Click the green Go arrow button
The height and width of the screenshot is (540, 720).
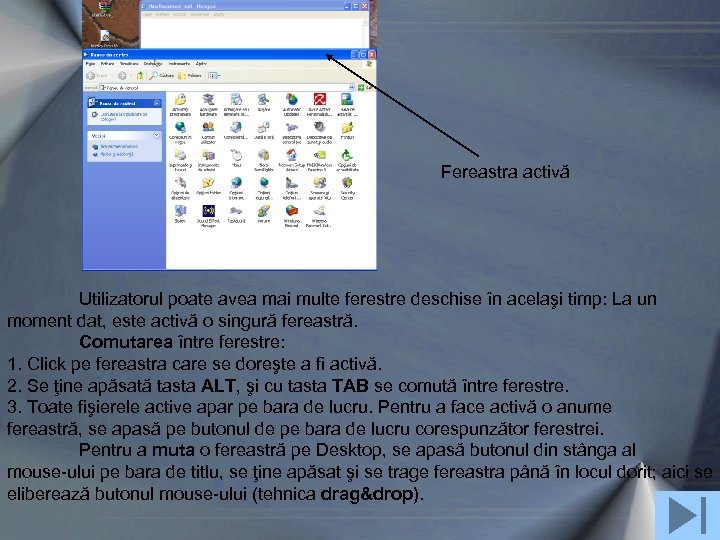(x=361, y=87)
